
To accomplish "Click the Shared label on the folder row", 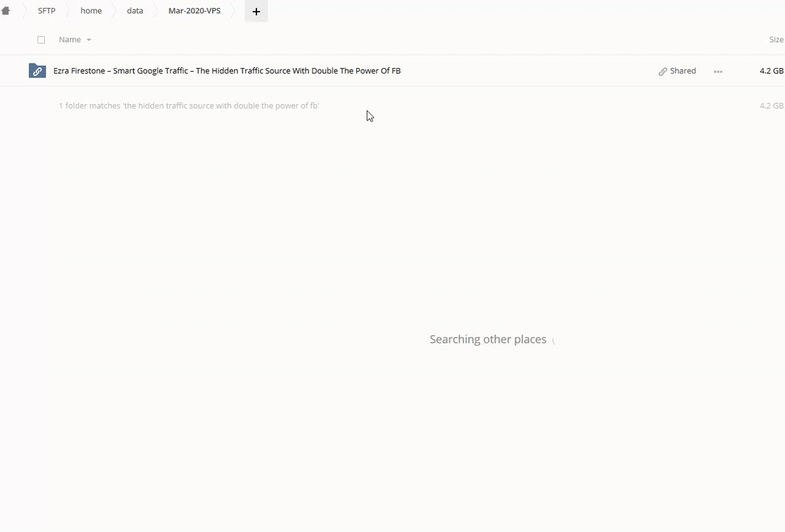I will [682, 71].
